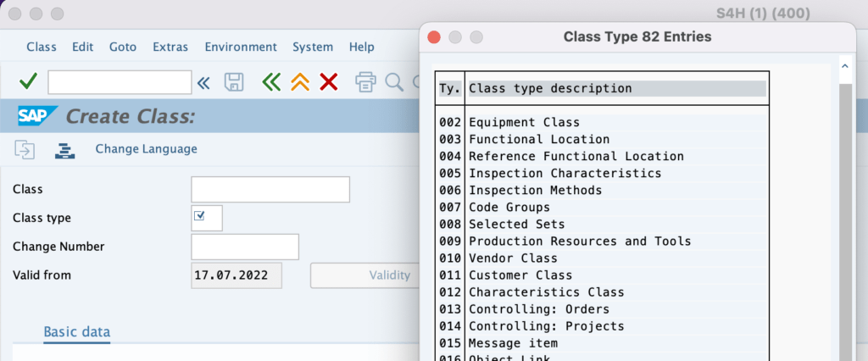Click the red Cancel X icon
Viewport: 868px width, 361px height.
coord(329,82)
